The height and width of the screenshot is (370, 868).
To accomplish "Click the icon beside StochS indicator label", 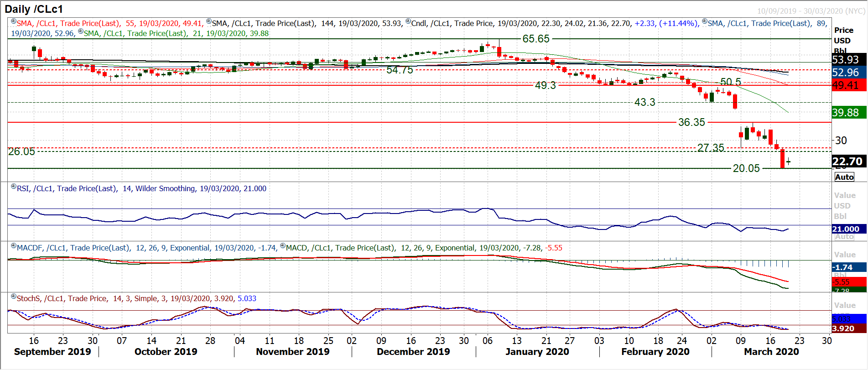I will [14, 297].
